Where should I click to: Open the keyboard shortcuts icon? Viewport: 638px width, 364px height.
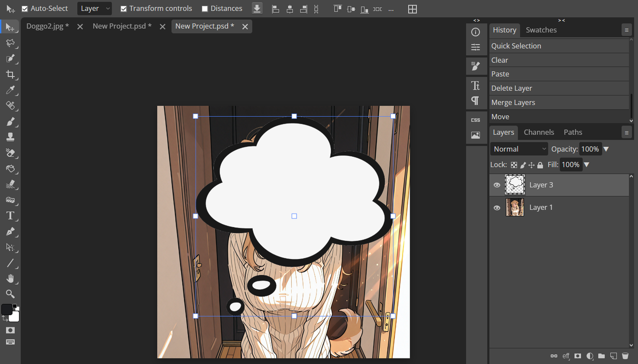click(10, 342)
